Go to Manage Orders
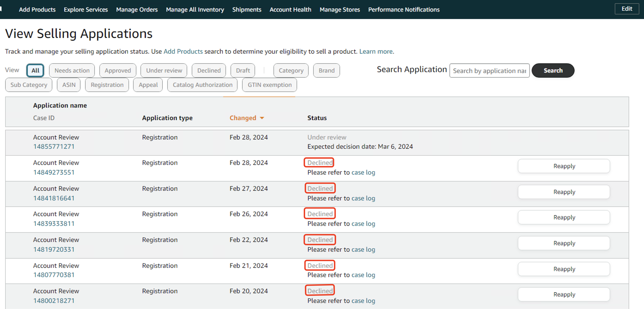 137,9
